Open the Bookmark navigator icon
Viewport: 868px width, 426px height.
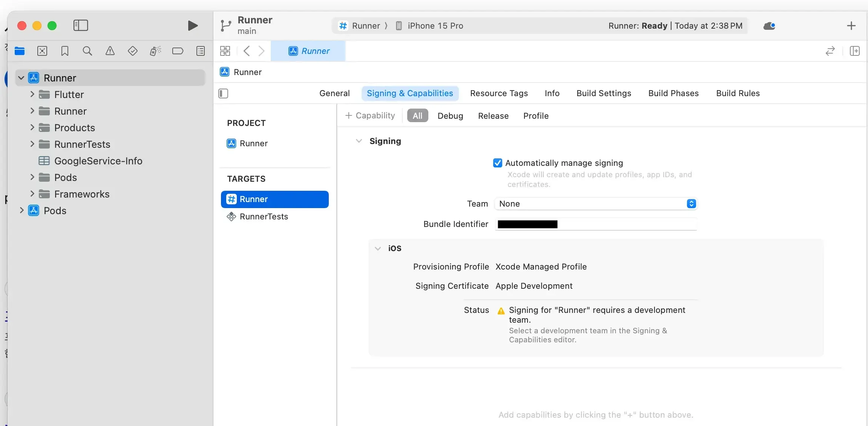pos(65,51)
